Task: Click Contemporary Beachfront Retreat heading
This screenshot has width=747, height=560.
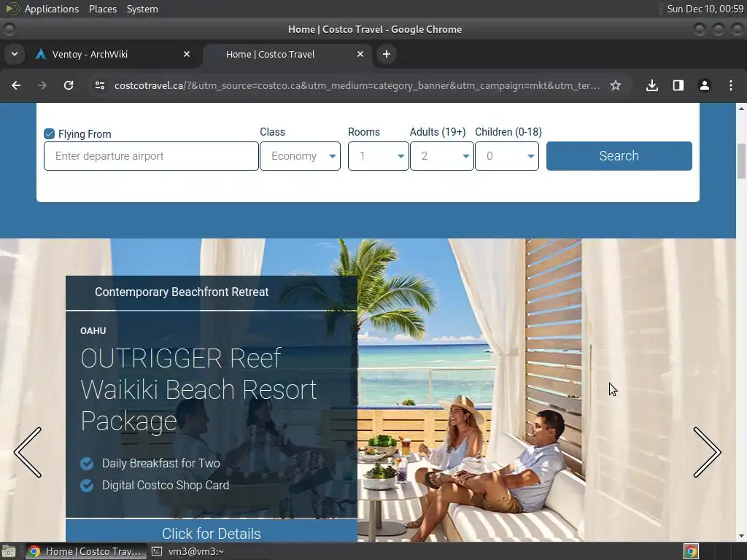Action: pyautogui.click(x=182, y=292)
